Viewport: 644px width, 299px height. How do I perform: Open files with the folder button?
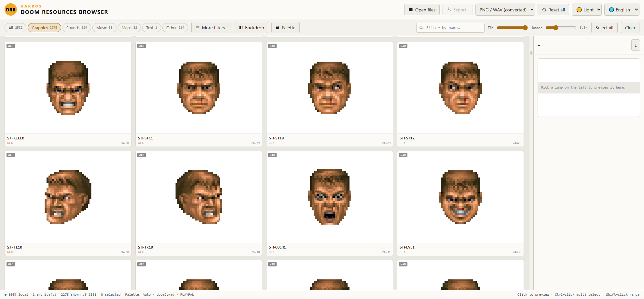coord(422,10)
